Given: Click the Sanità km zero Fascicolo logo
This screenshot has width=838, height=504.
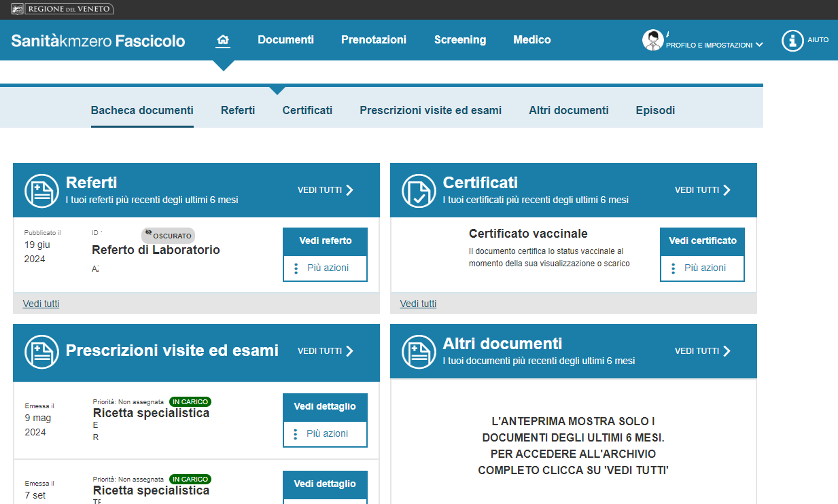Looking at the screenshot, I should pyautogui.click(x=98, y=41).
